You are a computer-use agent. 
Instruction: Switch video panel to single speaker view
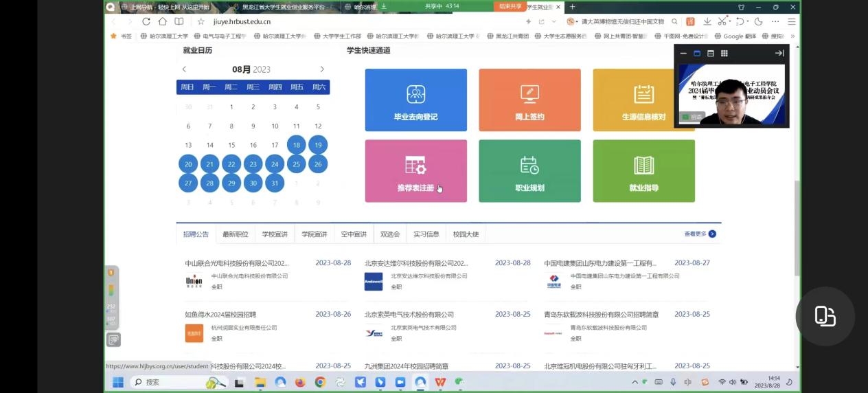point(697,54)
